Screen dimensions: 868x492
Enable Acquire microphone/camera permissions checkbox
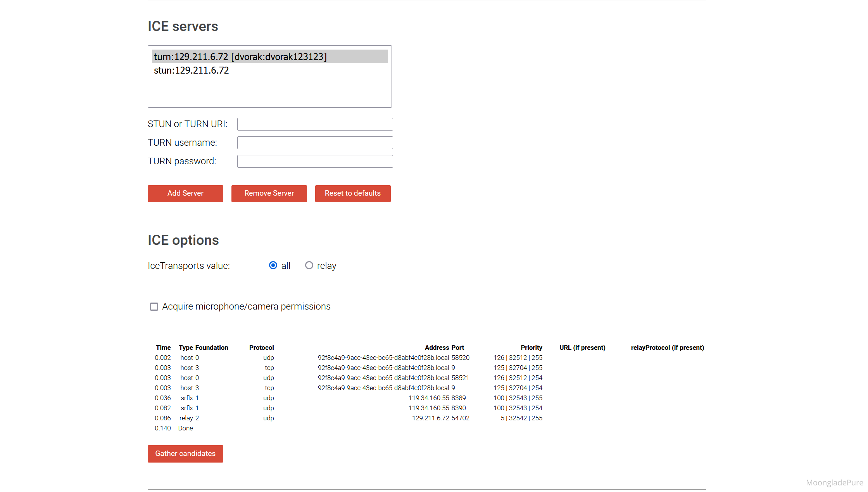[154, 307]
